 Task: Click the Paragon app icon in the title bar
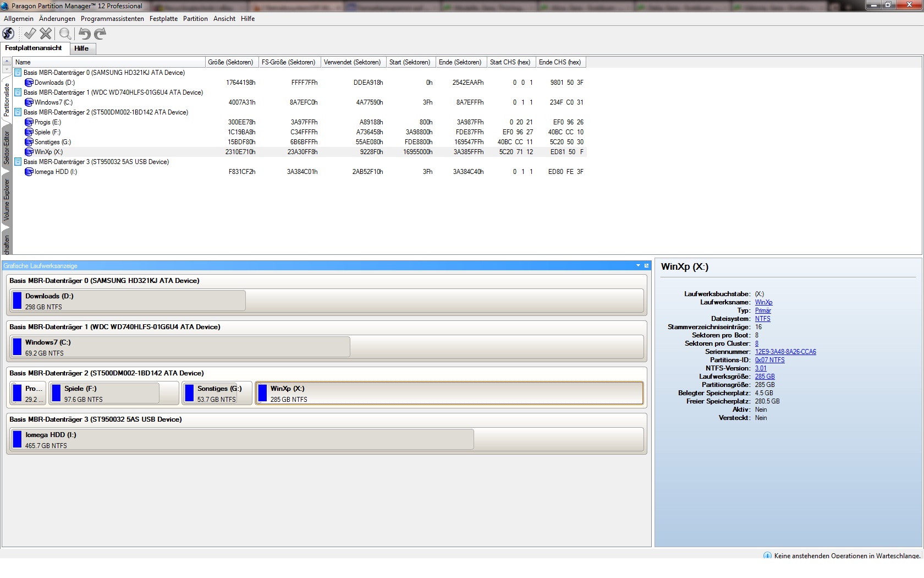(5, 6)
